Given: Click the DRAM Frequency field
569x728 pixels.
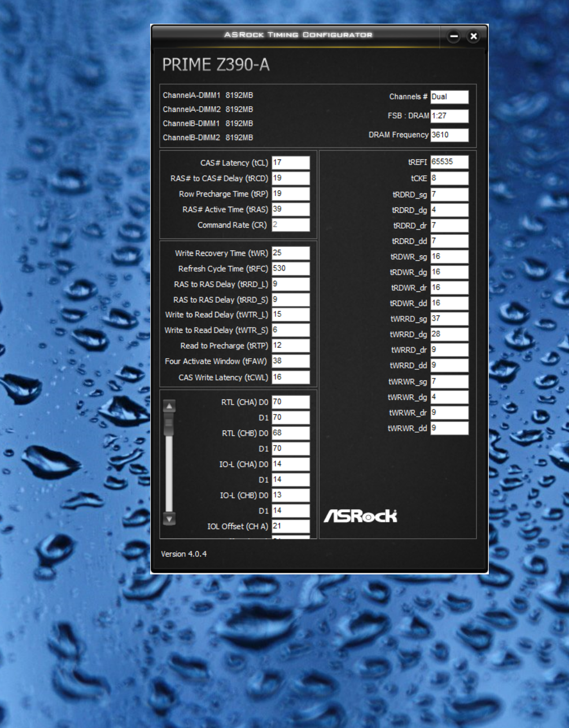Looking at the screenshot, I should pyautogui.click(x=449, y=136).
